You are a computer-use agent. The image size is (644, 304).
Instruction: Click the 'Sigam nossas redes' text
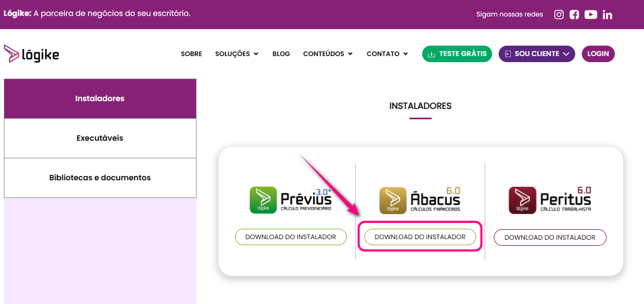click(509, 14)
